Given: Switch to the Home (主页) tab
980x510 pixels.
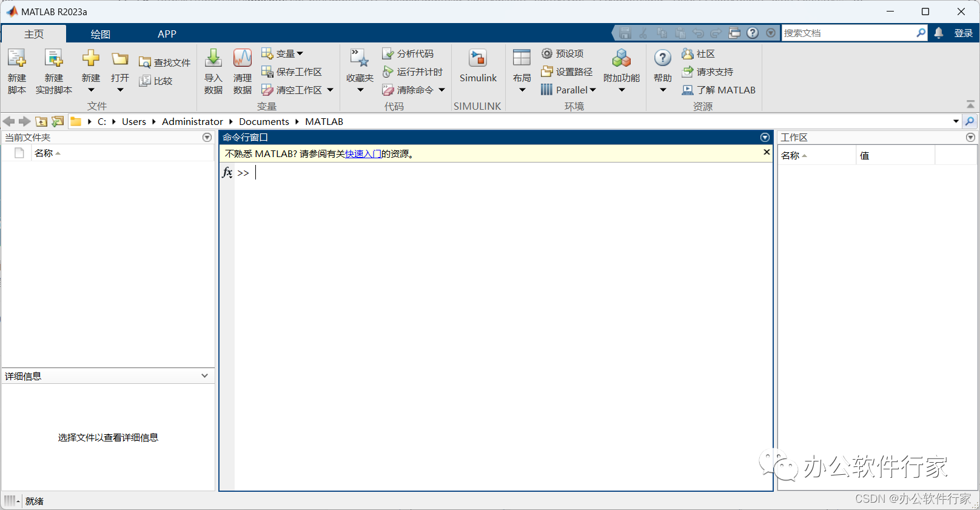Looking at the screenshot, I should [x=34, y=34].
